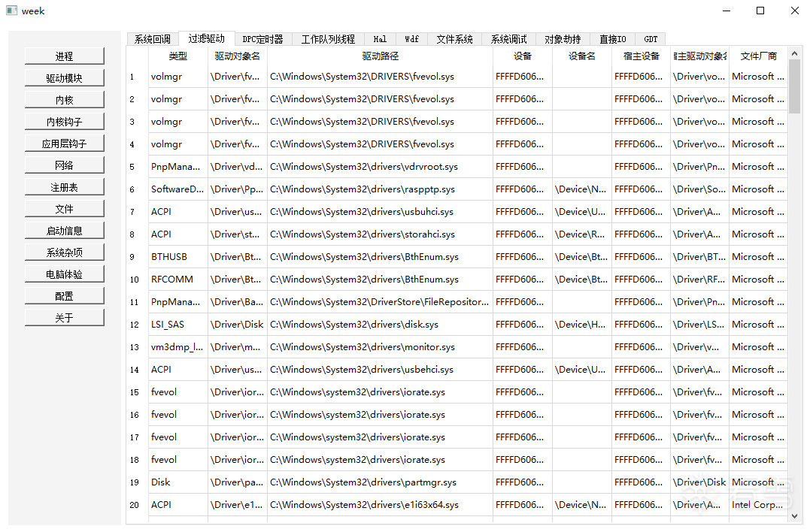This screenshot has width=810, height=532.
Task: Select row number 1 header
Action: pyautogui.click(x=137, y=77)
